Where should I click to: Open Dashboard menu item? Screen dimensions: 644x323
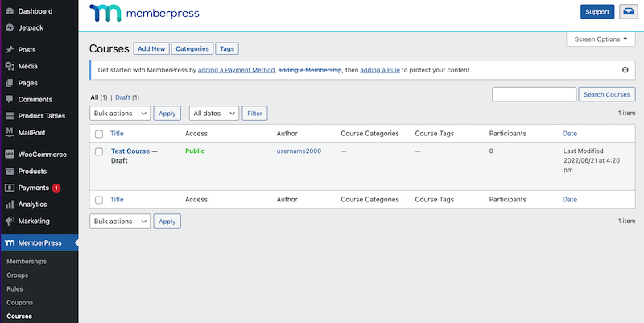click(35, 11)
